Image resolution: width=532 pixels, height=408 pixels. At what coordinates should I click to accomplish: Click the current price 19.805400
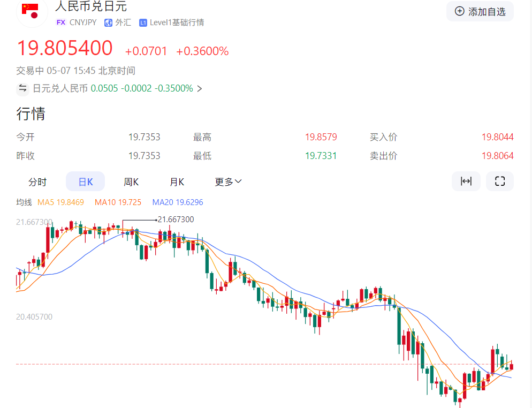(x=64, y=48)
